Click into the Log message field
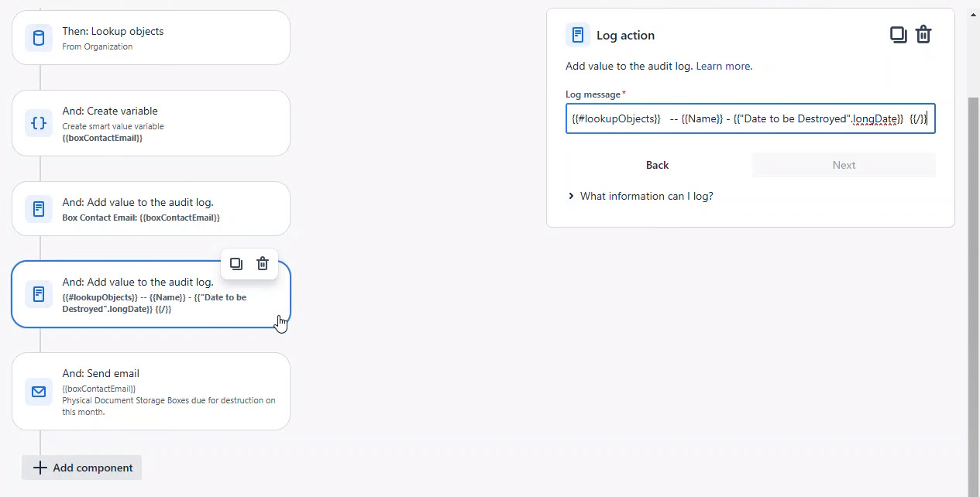Viewport: 980px width, 497px height. point(751,118)
